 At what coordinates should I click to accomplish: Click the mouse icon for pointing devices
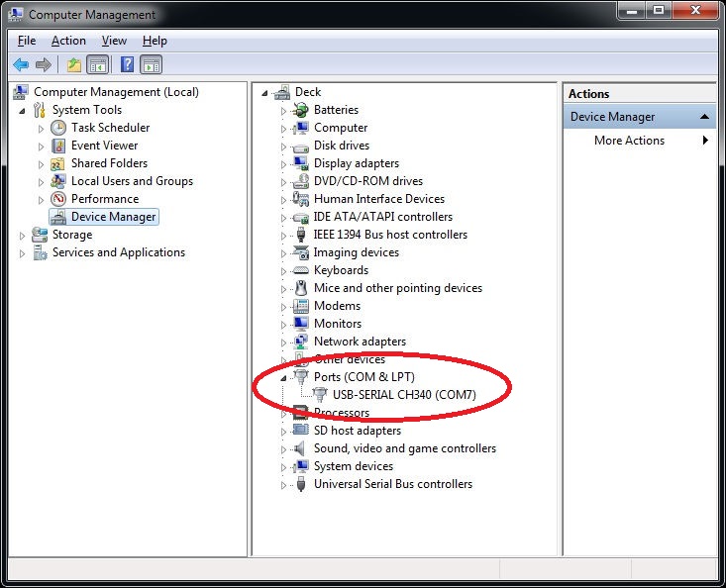[301, 288]
